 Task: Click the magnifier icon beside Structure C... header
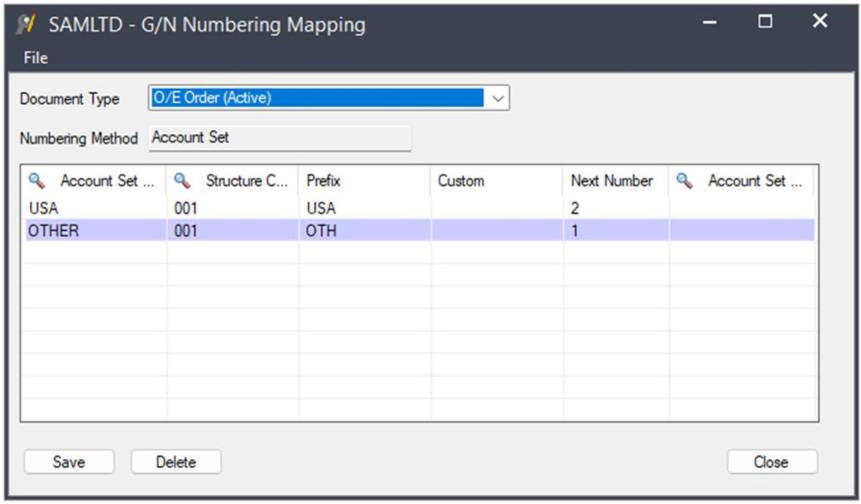click(x=183, y=181)
